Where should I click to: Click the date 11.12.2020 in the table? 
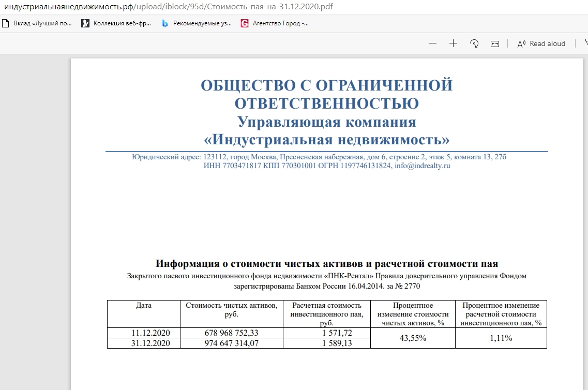(144, 333)
